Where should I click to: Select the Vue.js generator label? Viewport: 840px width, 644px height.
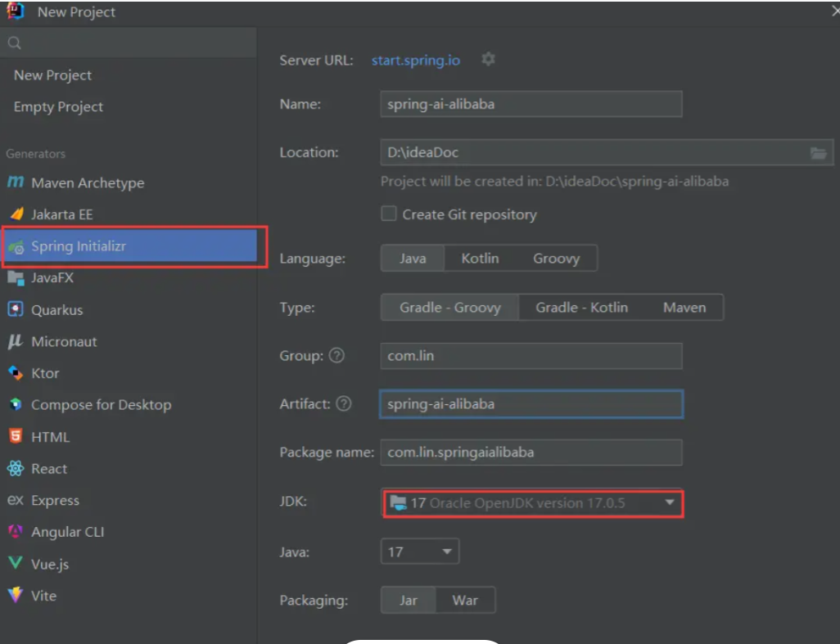tap(51, 565)
